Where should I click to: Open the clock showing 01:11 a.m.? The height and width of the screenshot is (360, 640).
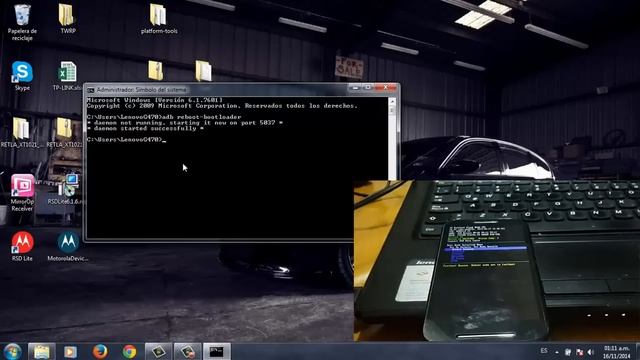617,352
